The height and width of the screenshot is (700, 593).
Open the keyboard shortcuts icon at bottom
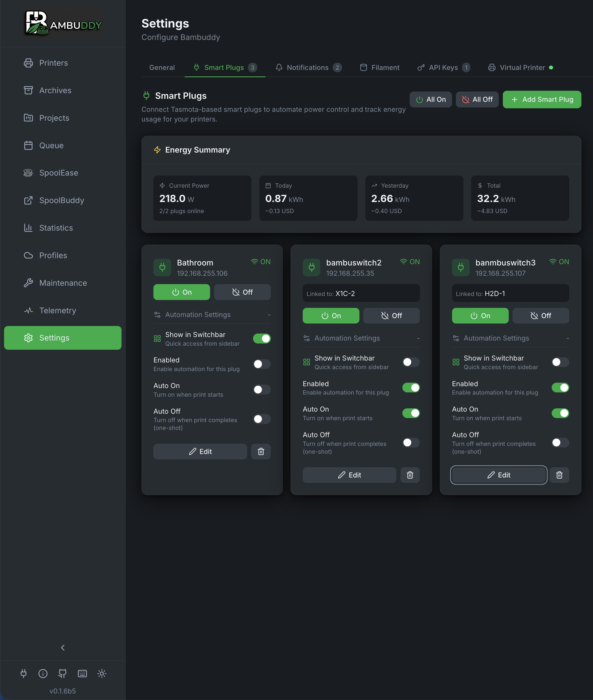pyautogui.click(x=82, y=673)
